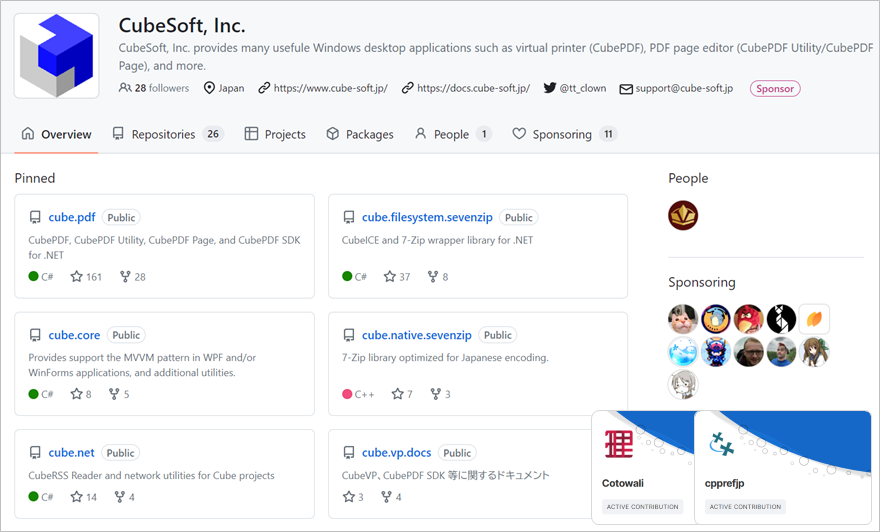This screenshot has height=532, width=880.
Task: Click the Japan location pin icon
Action: pyautogui.click(x=209, y=88)
